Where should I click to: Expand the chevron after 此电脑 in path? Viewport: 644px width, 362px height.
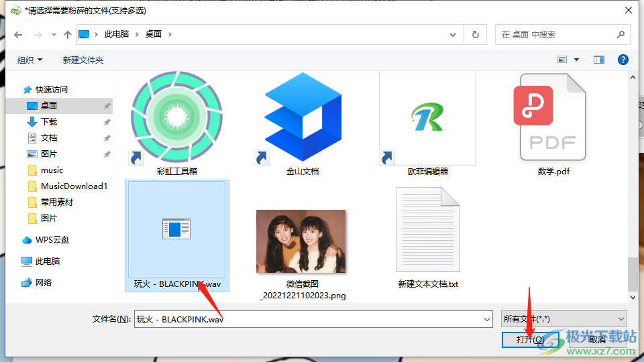pos(137,34)
